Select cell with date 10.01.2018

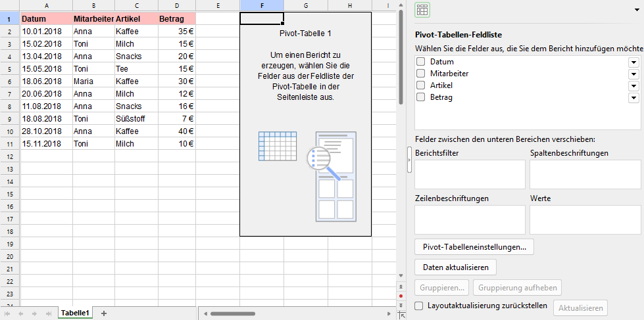pos(47,31)
